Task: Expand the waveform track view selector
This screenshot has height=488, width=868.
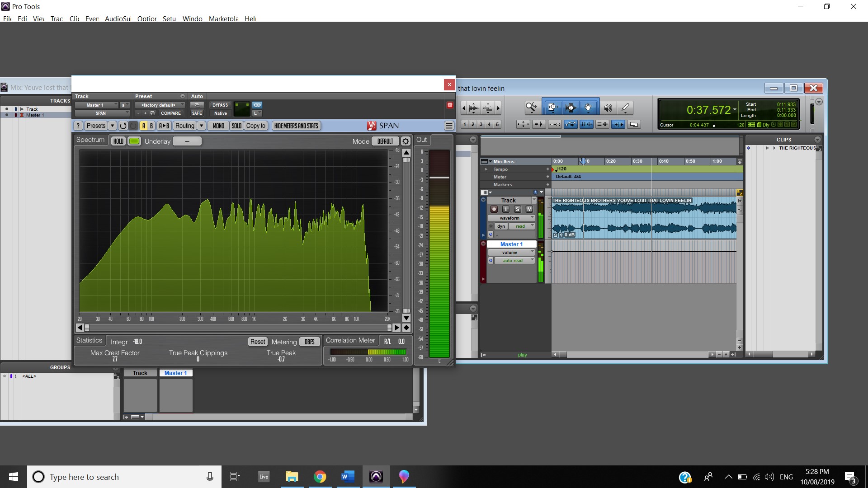Action: tap(511, 218)
